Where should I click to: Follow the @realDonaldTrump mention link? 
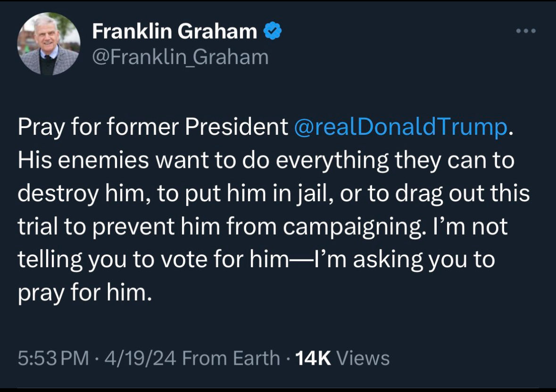click(x=401, y=127)
